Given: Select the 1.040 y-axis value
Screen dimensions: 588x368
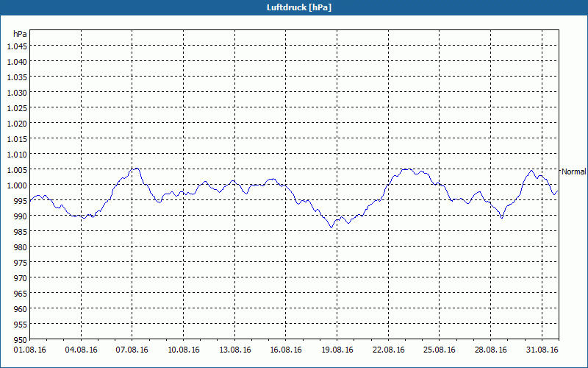Looking at the screenshot, I should coord(17,62).
